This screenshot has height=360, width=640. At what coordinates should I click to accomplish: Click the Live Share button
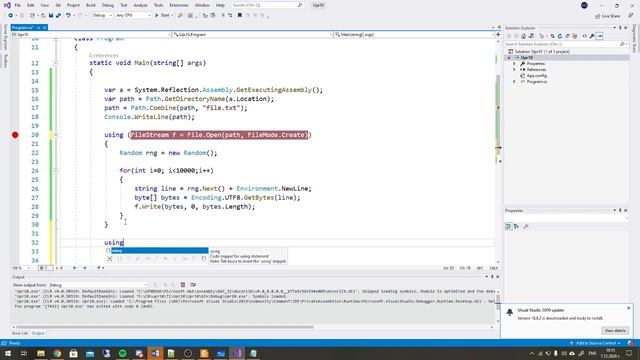pyautogui.click(x=607, y=16)
